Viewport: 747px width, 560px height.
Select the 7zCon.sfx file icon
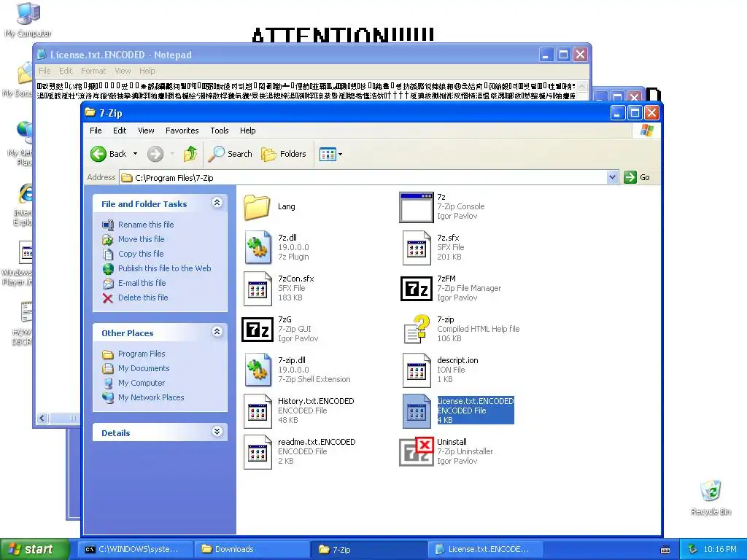[x=258, y=288]
